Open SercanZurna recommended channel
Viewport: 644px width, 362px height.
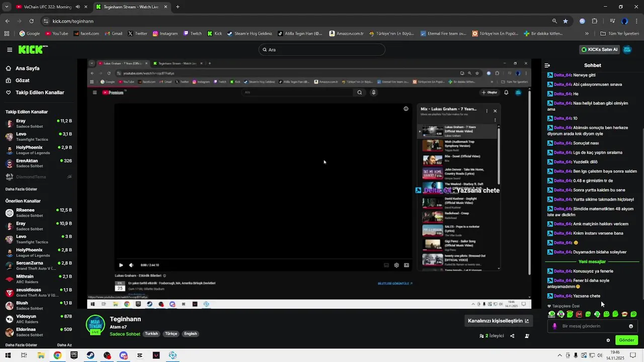tap(39, 265)
